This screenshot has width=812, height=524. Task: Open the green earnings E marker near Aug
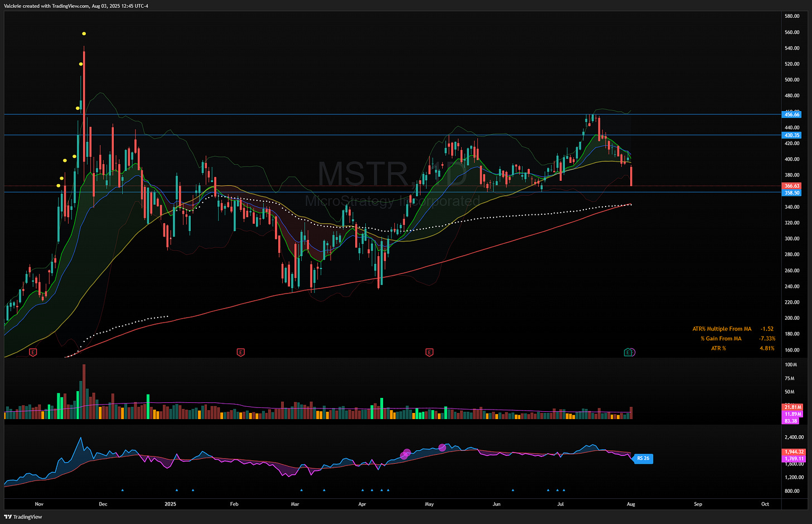(x=629, y=352)
